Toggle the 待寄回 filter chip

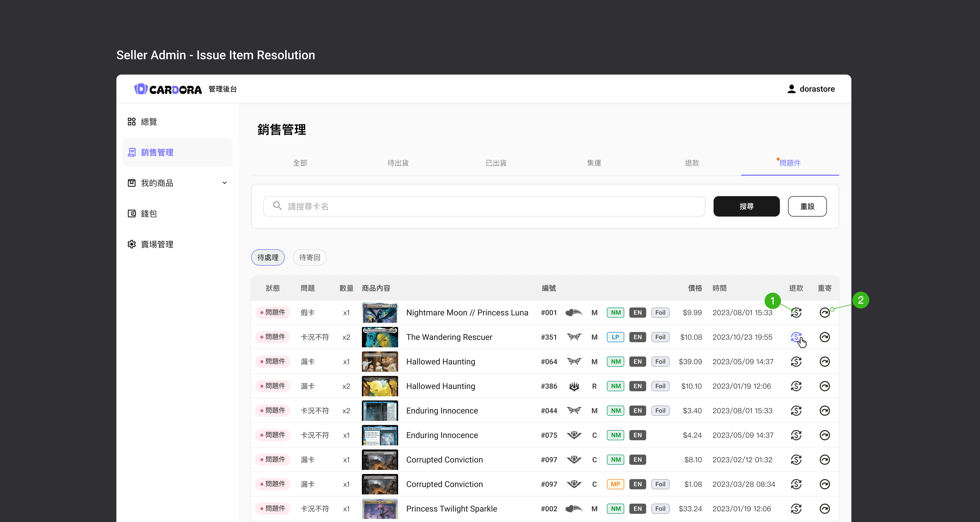point(310,257)
